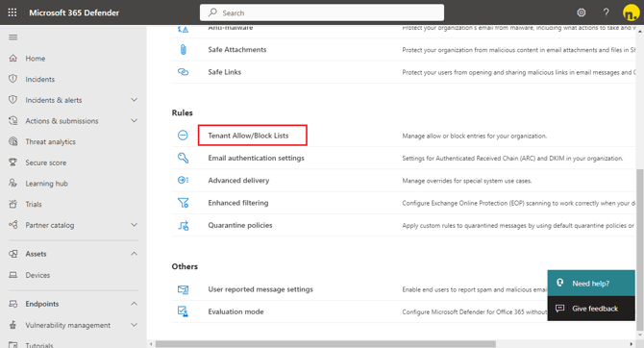Click the User reported message envelope icon
This screenshot has height=348, width=644.
184,289
